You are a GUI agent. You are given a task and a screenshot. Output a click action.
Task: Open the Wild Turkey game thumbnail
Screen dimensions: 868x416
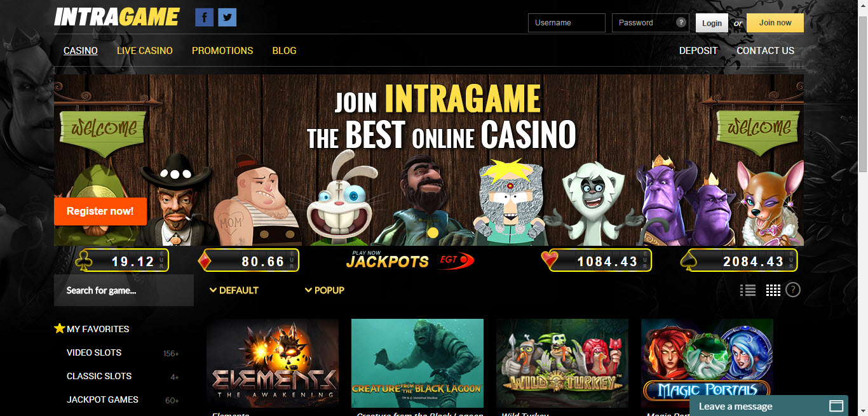pyautogui.click(x=562, y=363)
